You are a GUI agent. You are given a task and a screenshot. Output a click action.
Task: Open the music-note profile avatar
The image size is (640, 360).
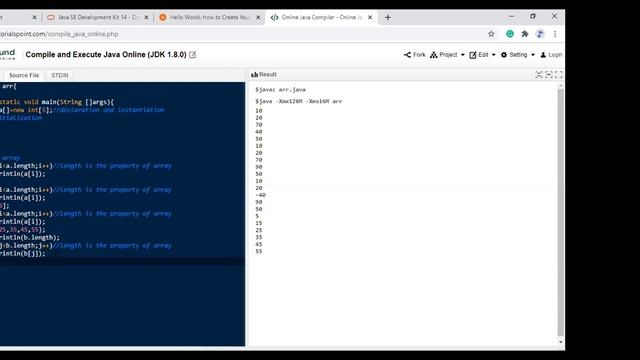click(x=540, y=34)
